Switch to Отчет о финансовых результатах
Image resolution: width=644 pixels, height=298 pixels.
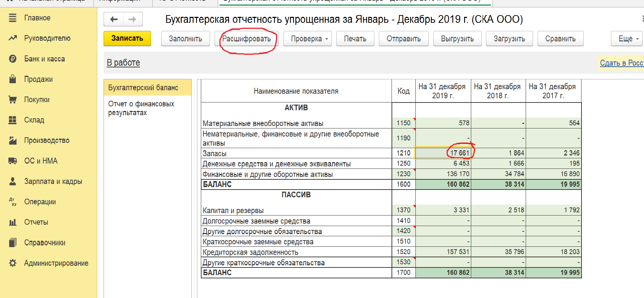(141, 108)
